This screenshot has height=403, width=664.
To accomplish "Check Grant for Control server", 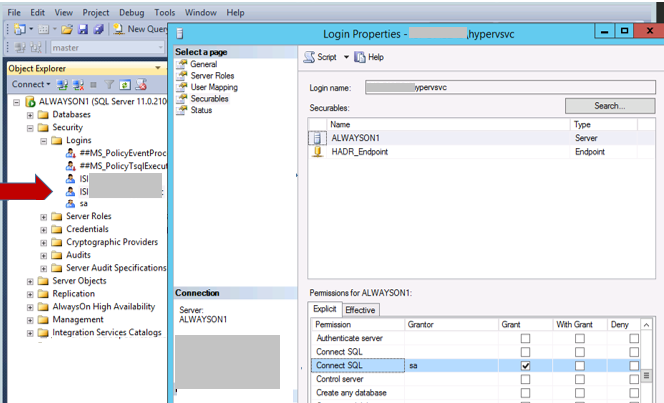I will tap(526, 379).
